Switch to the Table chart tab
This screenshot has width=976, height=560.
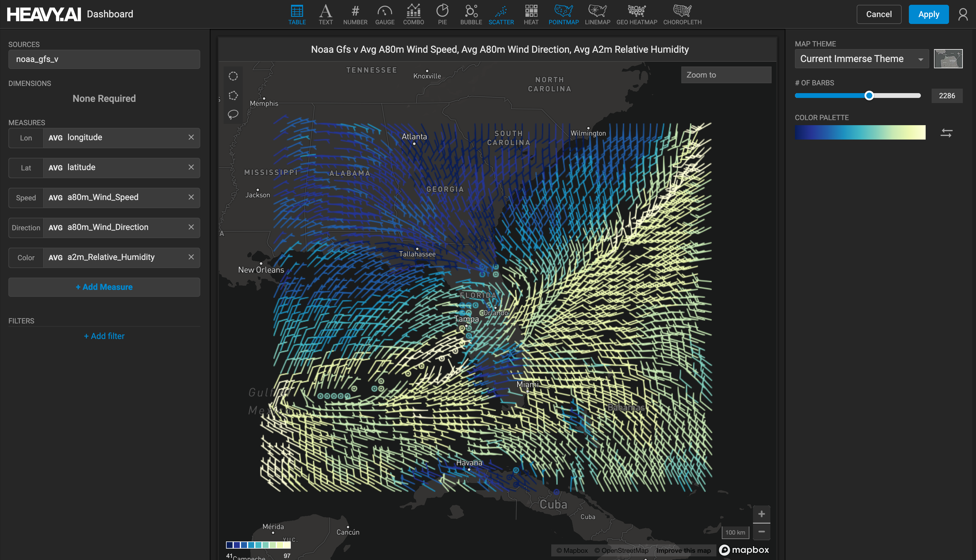(x=297, y=14)
